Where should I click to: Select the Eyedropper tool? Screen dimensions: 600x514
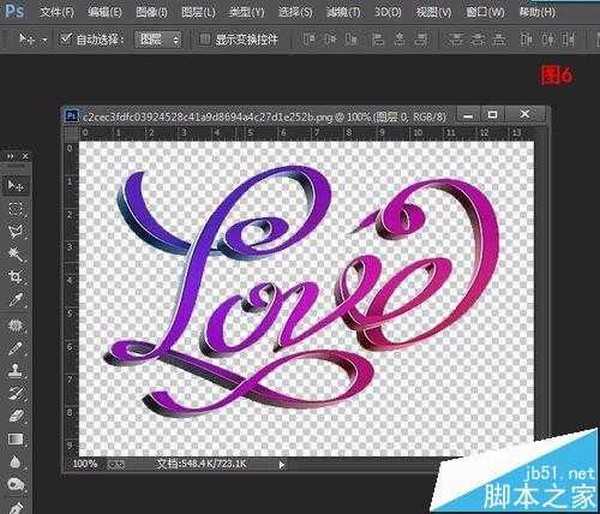[16, 300]
